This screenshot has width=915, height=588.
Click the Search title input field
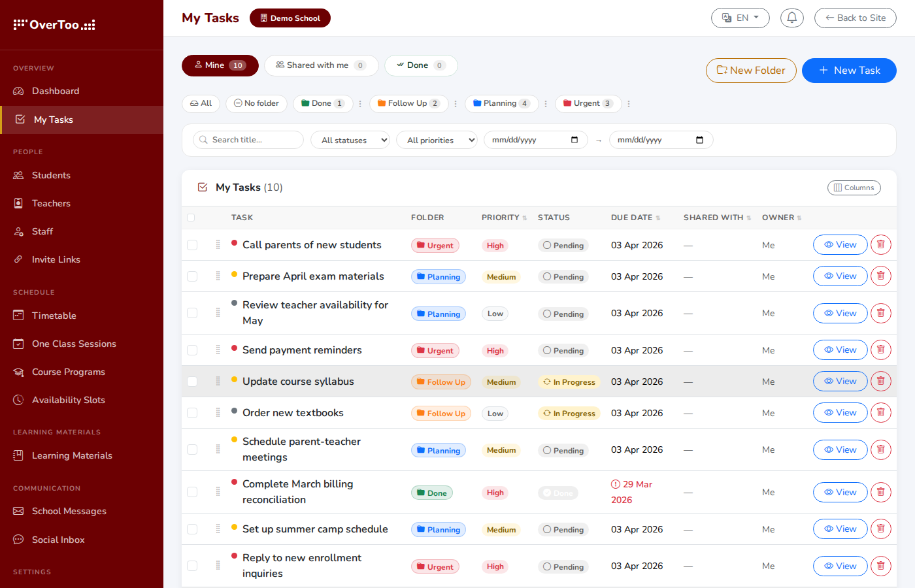248,140
